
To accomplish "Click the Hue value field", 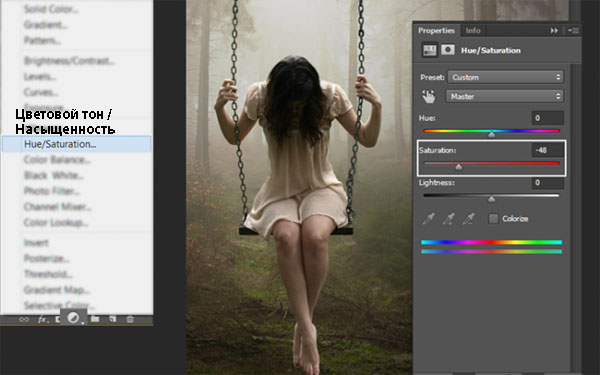I will [x=548, y=118].
